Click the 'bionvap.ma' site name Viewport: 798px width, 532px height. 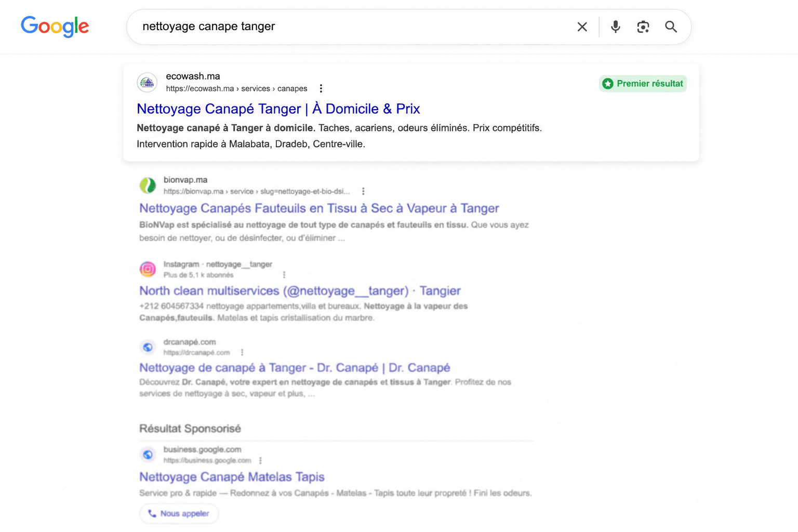pyautogui.click(x=185, y=180)
